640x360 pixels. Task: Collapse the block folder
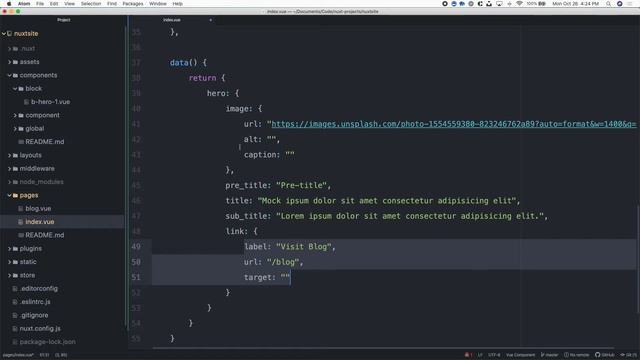[x=15, y=89]
